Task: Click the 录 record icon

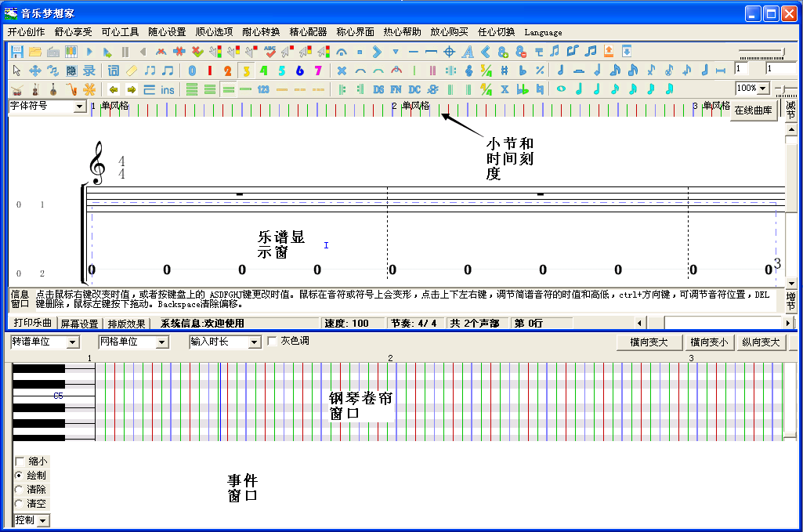Action: click(89, 71)
